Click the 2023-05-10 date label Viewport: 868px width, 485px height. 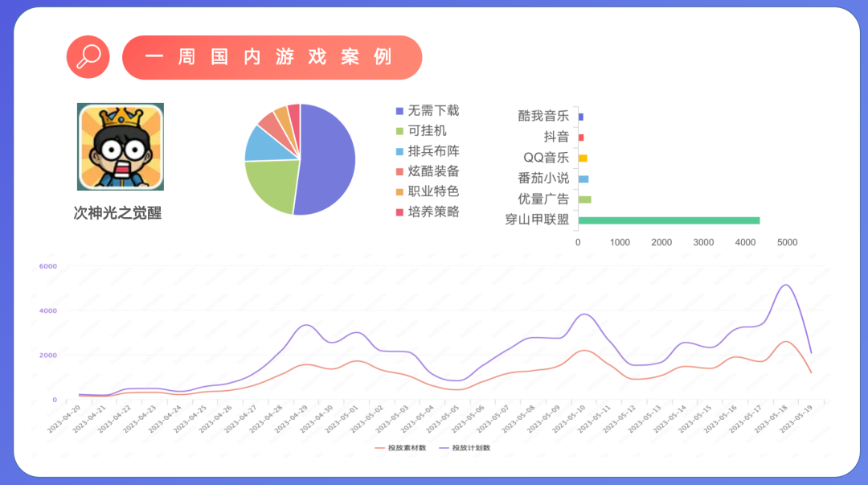click(568, 418)
